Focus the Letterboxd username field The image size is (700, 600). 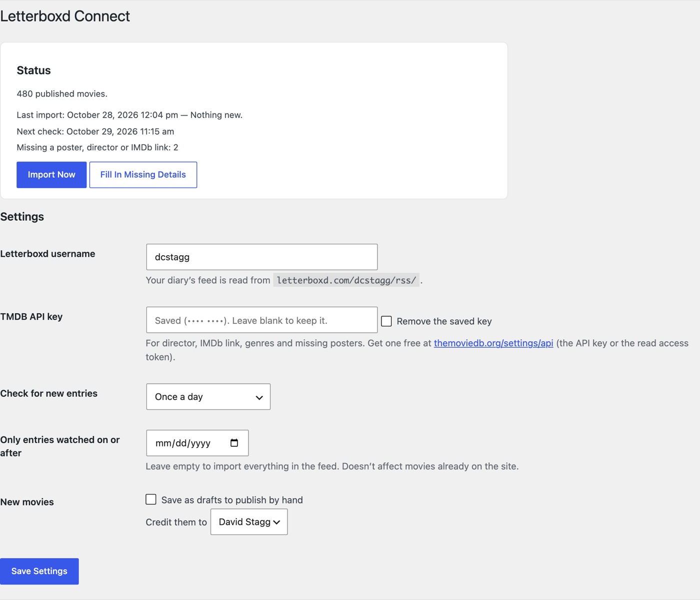pos(261,257)
